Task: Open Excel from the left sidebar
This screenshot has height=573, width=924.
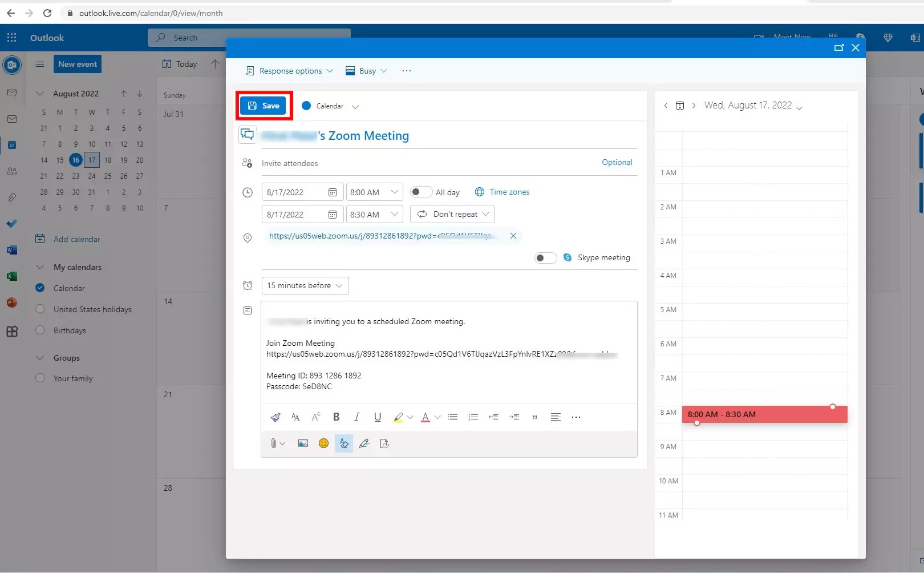Action: click(x=12, y=276)
